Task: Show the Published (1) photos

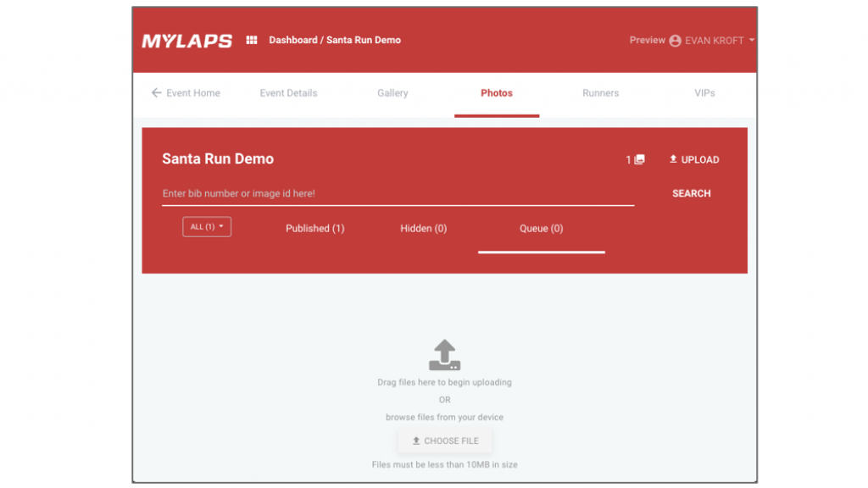Action: 314,229
